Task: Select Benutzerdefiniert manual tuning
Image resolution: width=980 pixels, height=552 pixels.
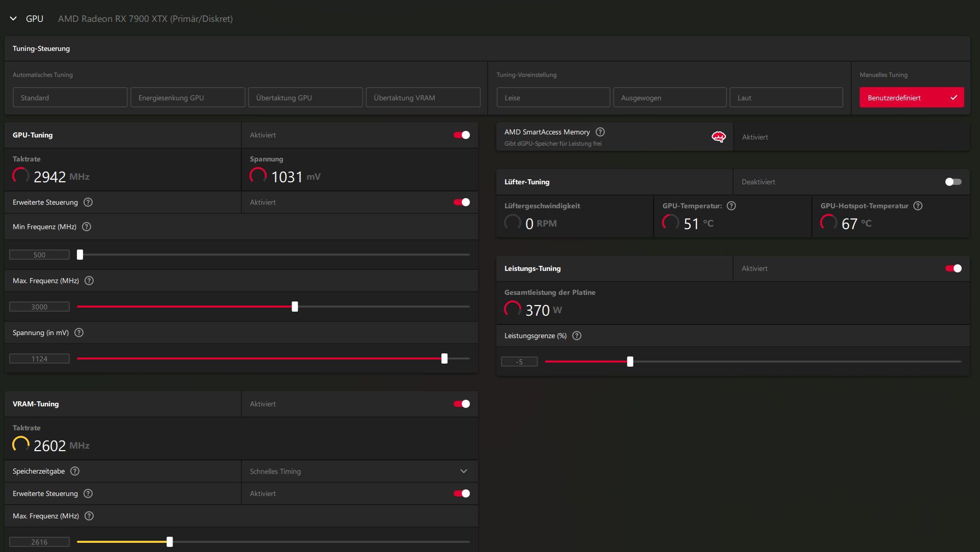Action: pyautogui.click(x=911, y=98)
